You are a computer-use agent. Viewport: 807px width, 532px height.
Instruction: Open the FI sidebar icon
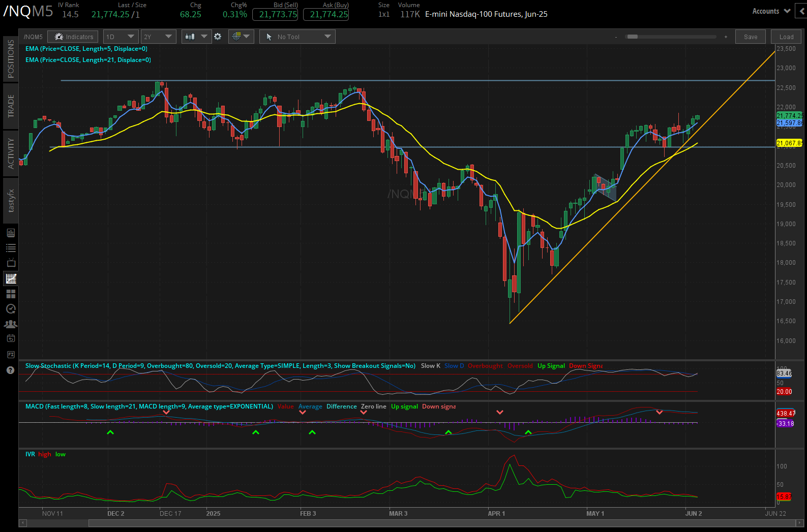(x=11, y=354)
